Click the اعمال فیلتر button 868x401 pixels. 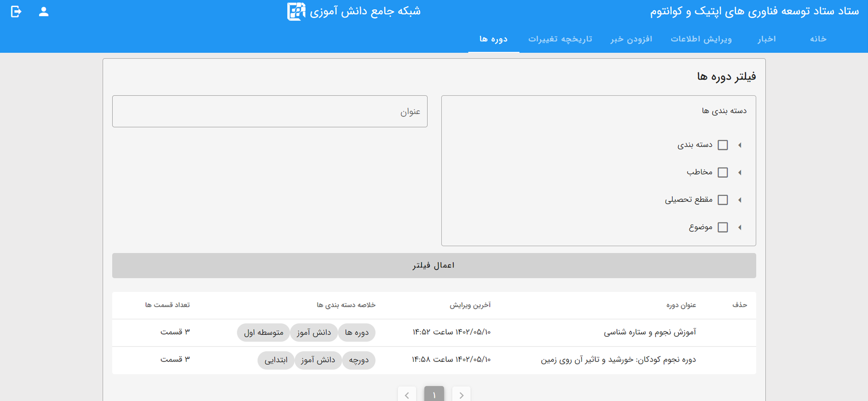434,265
